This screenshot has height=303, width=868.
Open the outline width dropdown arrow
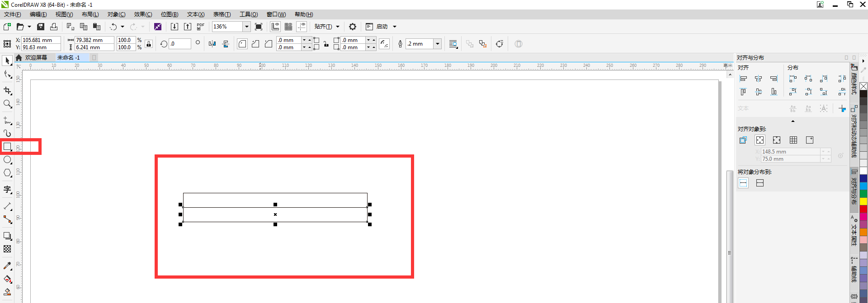click(437, 44)
